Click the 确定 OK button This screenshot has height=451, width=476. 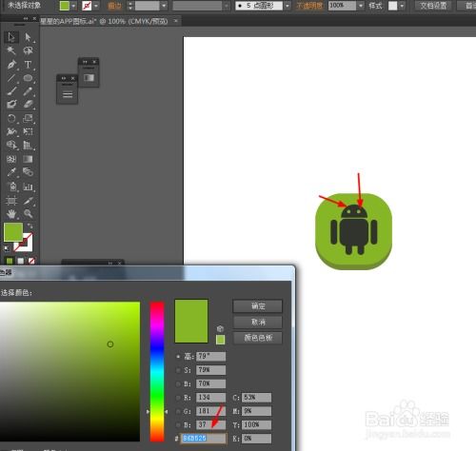(257, 306)
